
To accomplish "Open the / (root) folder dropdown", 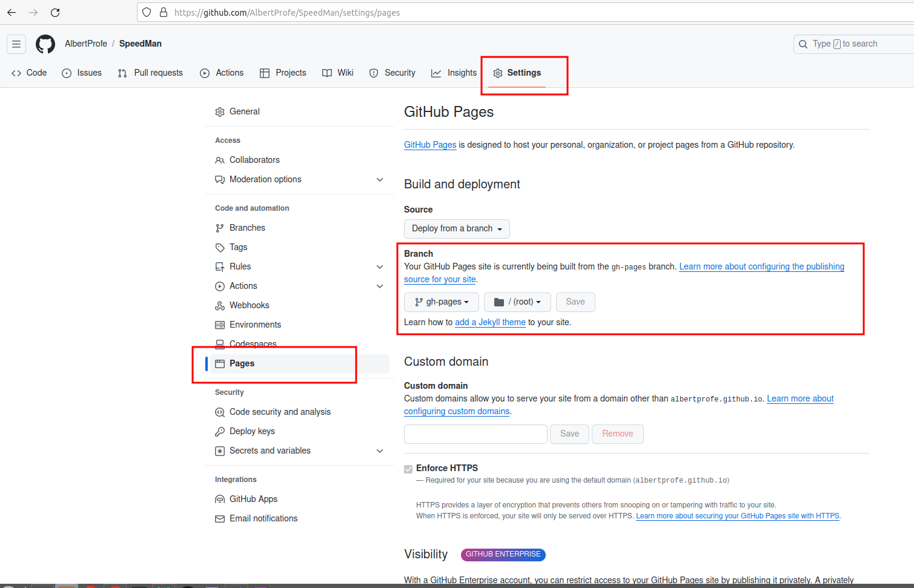I will 517,302.
